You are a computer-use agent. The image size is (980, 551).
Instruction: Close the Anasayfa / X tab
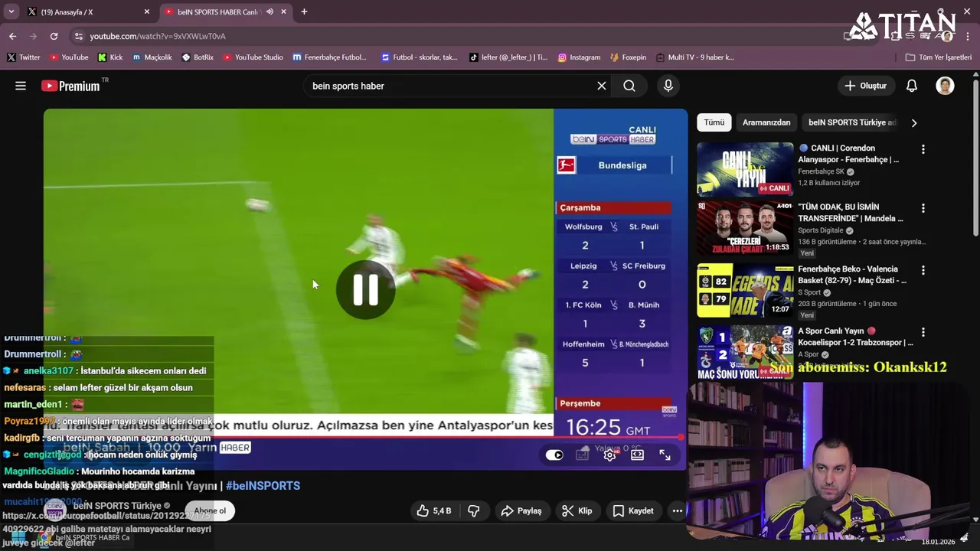point(147,11)
